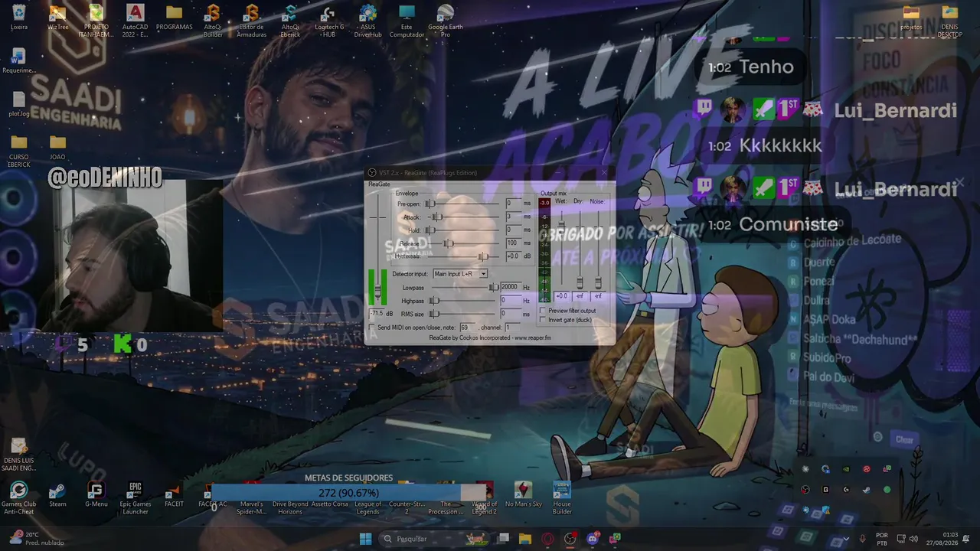Click the RMS size slider handle

point(434,314)
